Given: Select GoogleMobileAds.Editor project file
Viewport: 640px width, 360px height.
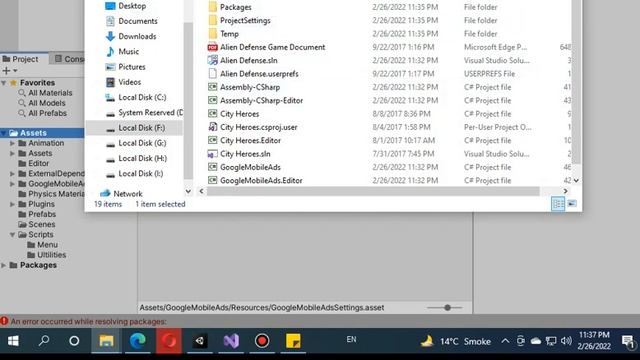Looking at the screenshot, I should click(x=261, y=180).
